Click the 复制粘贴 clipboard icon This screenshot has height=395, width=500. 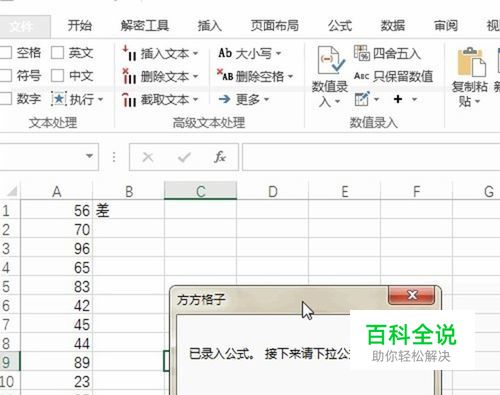coord(471,62)
